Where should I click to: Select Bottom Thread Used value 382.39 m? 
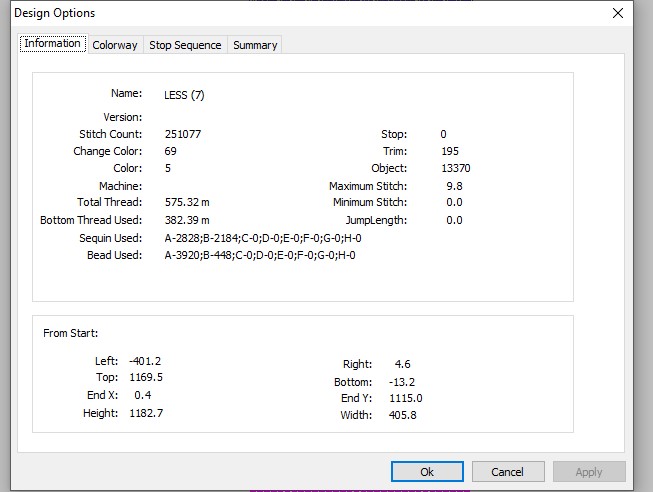[187, 220]
